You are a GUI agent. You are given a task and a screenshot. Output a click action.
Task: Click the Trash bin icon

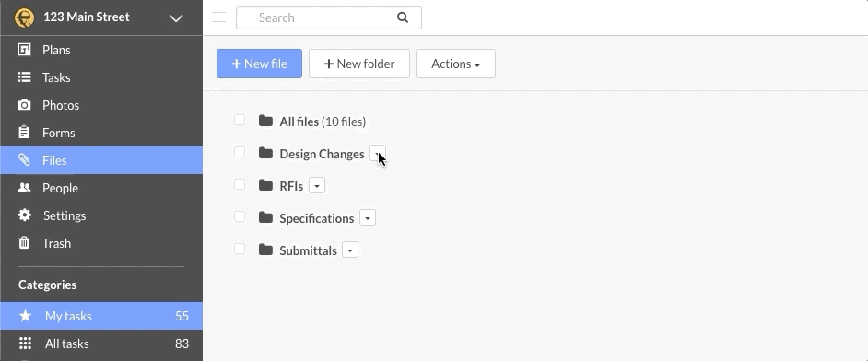coord(24,243)
